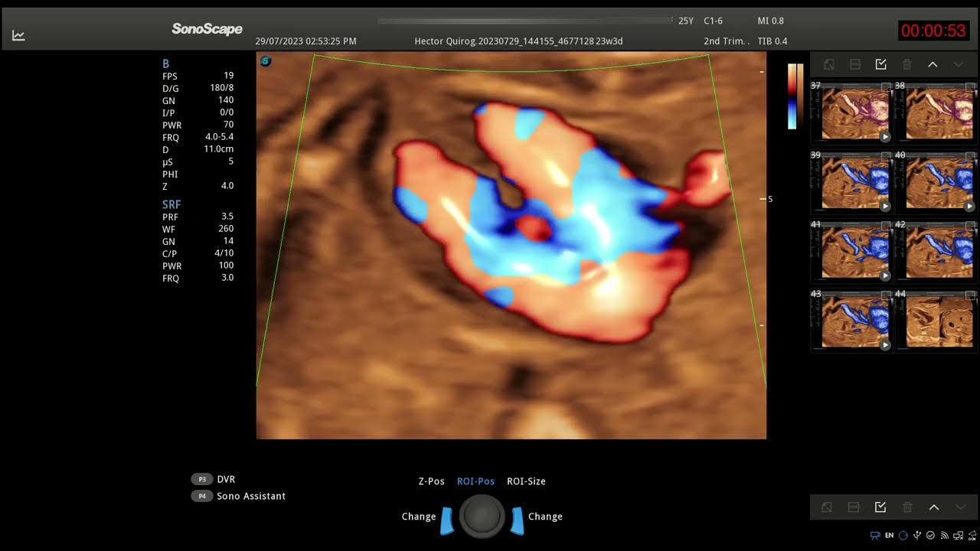Screen dimensions: 980x551
Task: Click the center rotary knob
Action: tap(482, 517)
